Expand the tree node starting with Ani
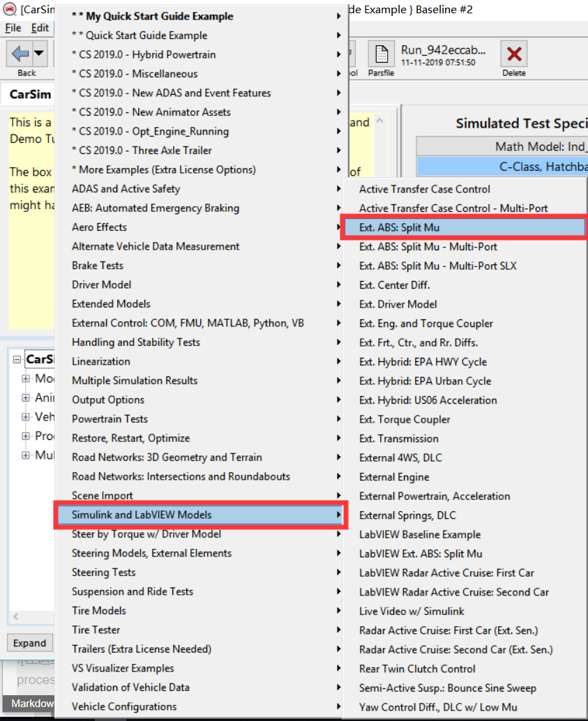Screen dimensions: 588x721 [26, 397]
